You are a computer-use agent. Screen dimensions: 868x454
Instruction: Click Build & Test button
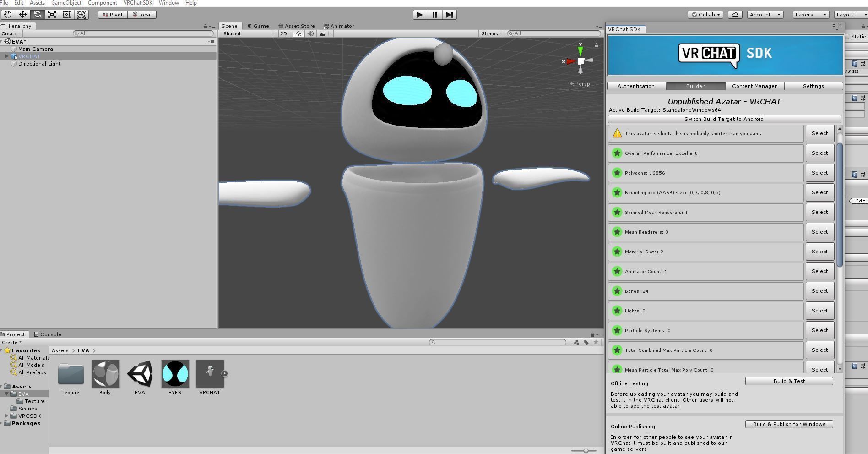pos(789,381)
